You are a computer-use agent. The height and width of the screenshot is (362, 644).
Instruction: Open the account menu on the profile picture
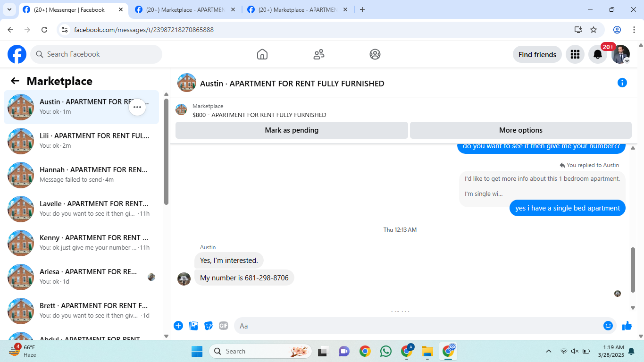click(620, 54)
